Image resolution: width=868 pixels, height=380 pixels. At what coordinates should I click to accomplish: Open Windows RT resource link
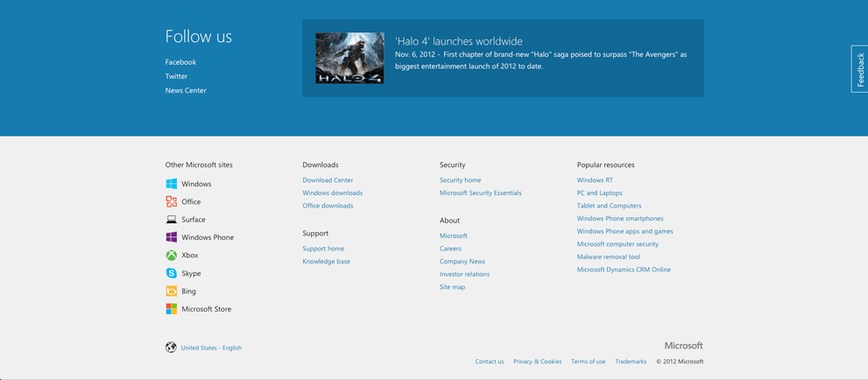[595, 179]
